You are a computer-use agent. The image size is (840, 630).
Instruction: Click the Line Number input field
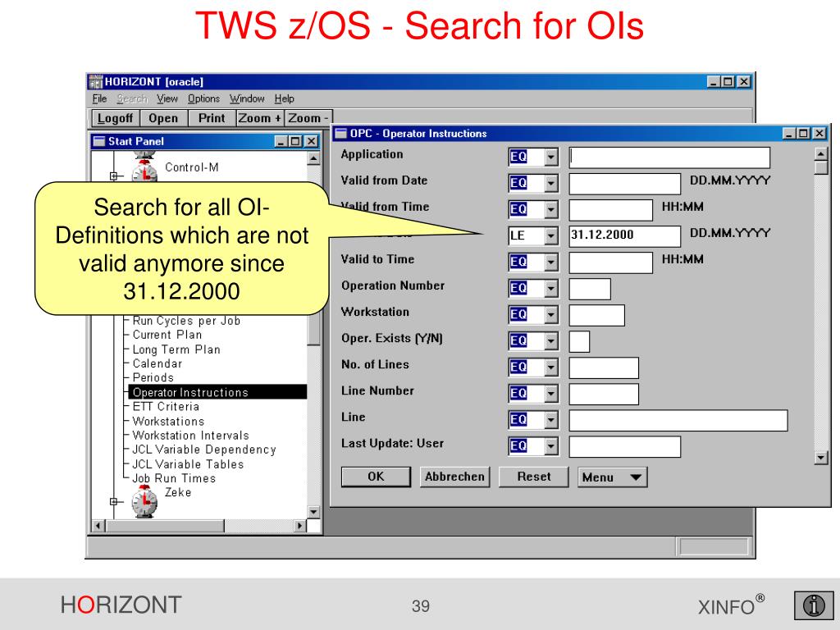click(x=604, y=394)
